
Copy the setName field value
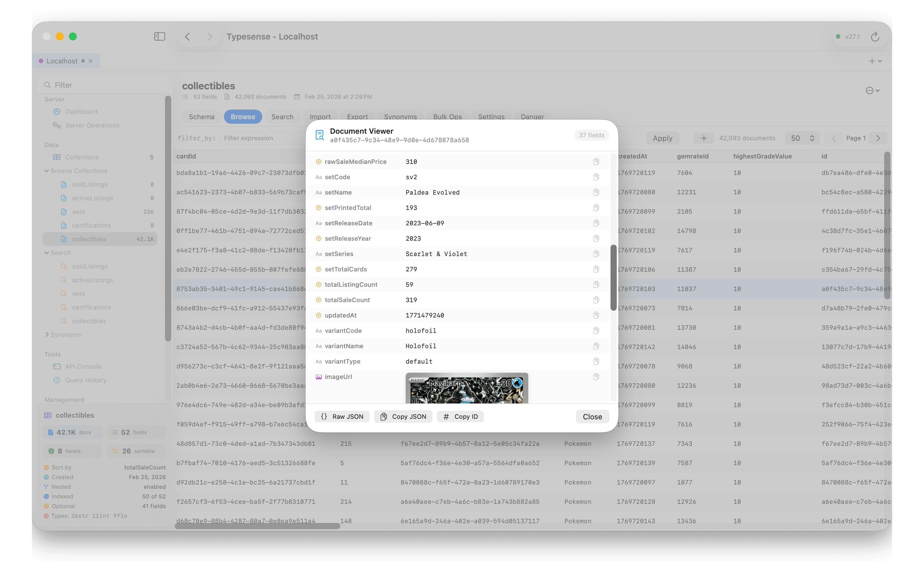pyautogui.click(x=596, y=192)
